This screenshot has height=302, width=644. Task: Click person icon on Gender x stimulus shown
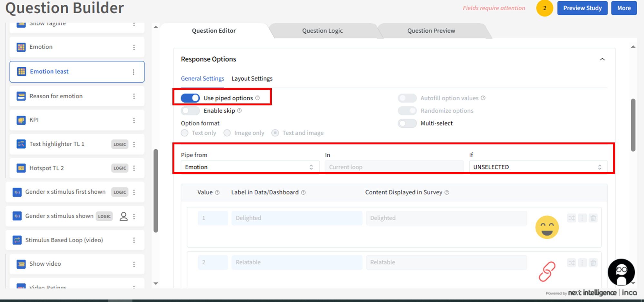point(123,216)
